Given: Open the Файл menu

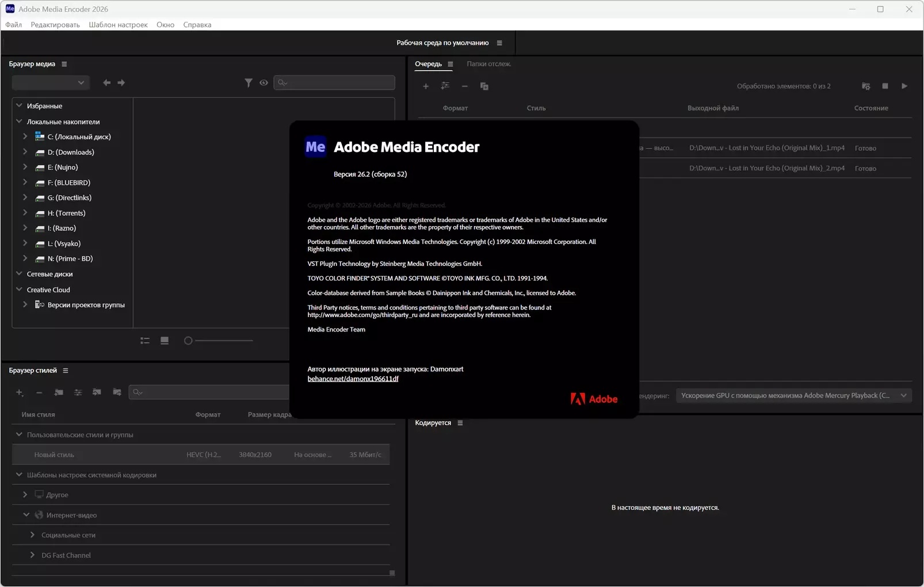Looking at the screenshot, I should tap(14, 25).
